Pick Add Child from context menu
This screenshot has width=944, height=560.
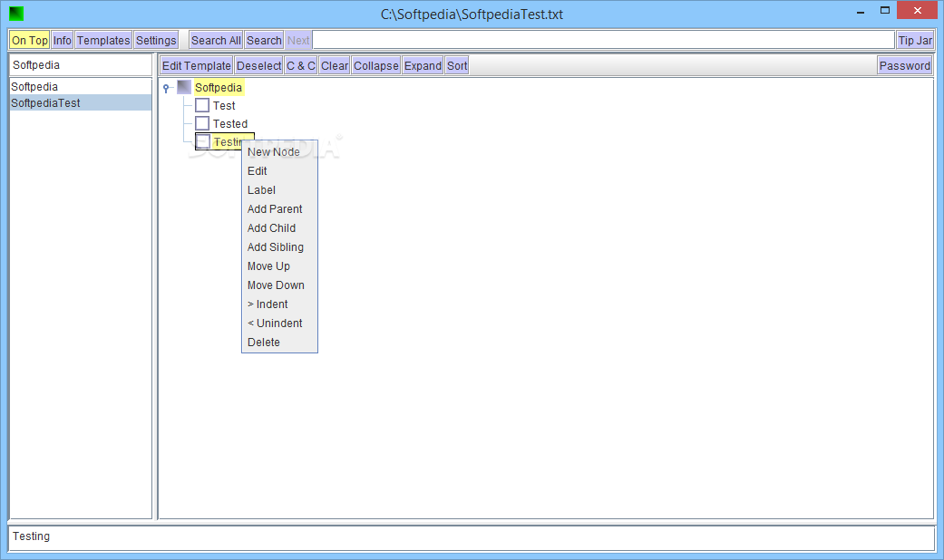click(x=279, y=228)
